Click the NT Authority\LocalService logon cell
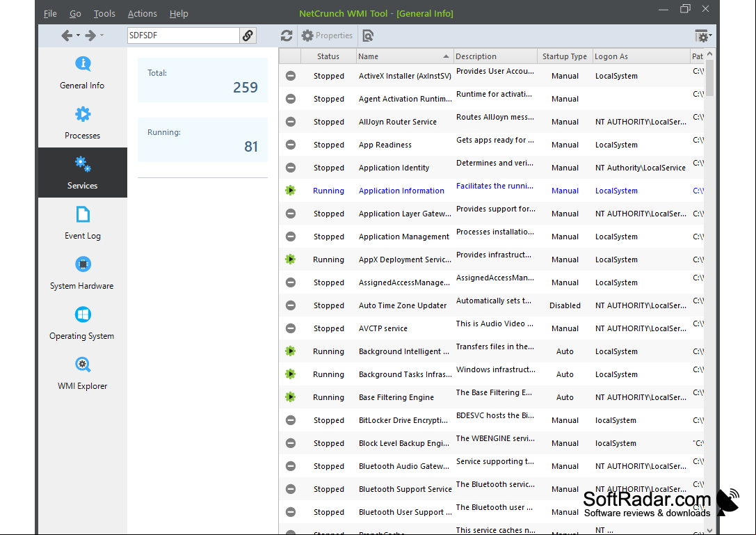The width and height of the screenshot is (756, 535). 641,168
